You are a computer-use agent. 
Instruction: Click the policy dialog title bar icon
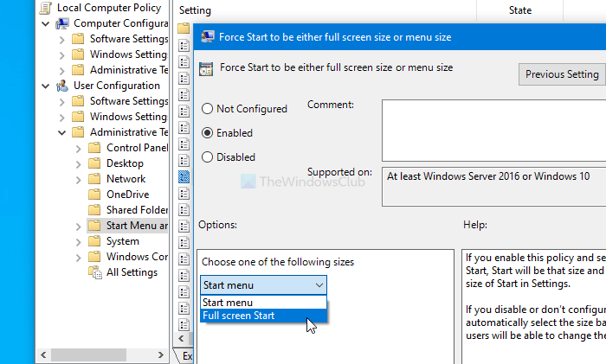click(208, 37)
